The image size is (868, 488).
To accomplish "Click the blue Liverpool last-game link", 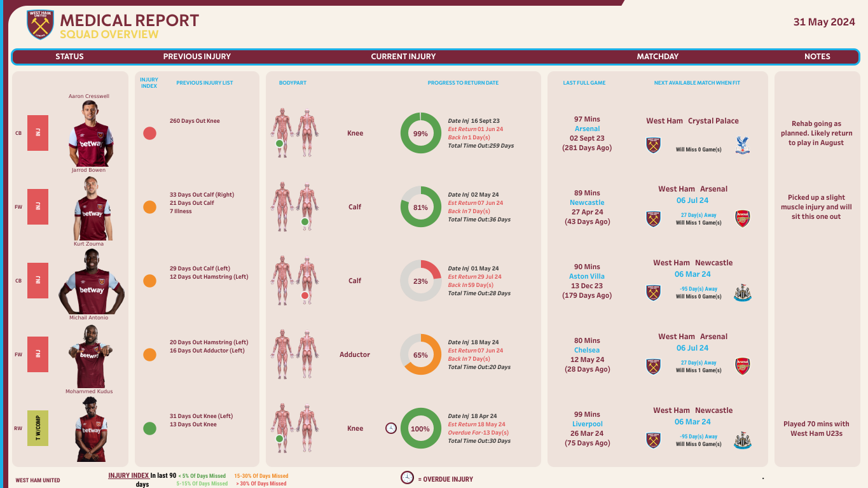I will coord(588,424).
